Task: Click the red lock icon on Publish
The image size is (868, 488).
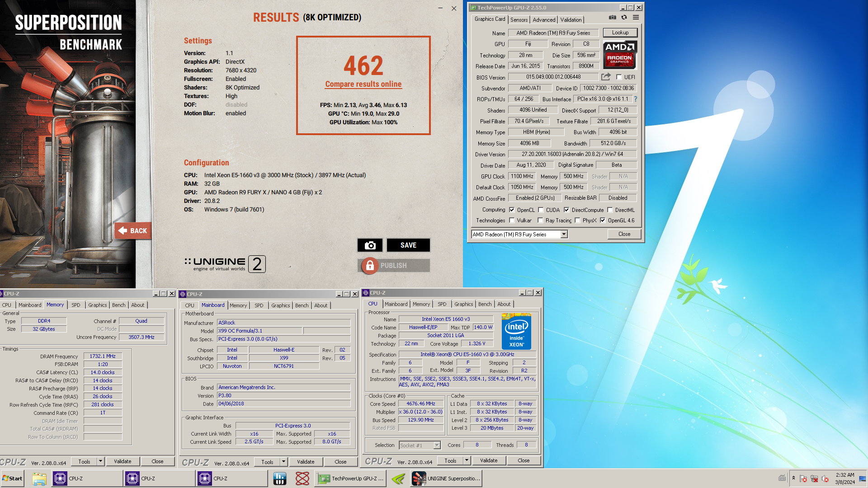Action: coord(370,266)
